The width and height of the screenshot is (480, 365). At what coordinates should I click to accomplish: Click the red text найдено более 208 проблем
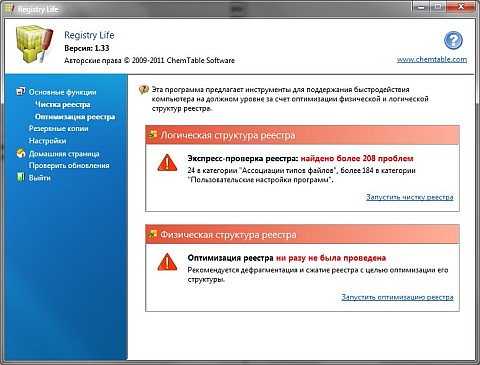click(x=357, y=158)
